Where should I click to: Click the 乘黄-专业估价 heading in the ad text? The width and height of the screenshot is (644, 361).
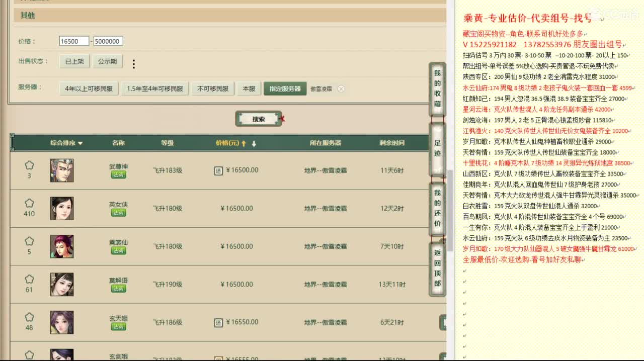[x=528, y=19]
